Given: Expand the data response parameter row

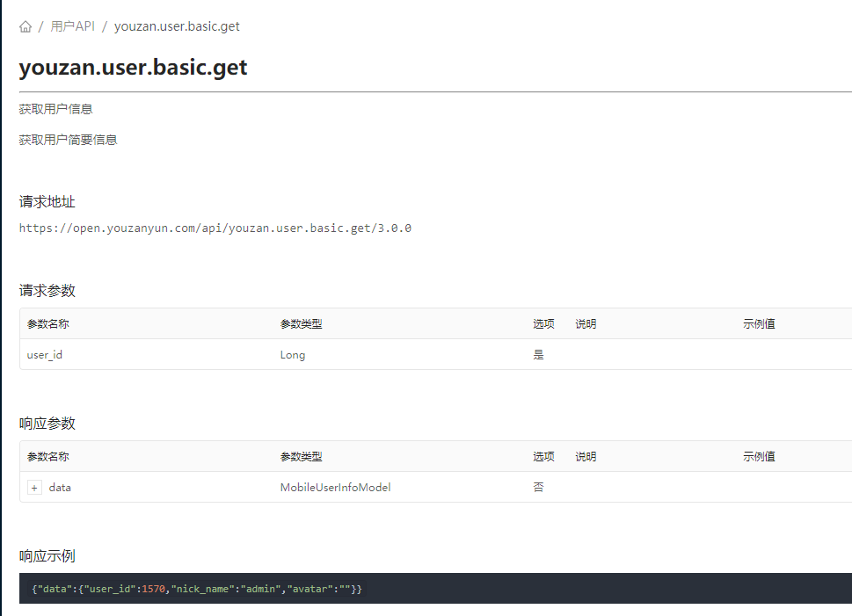Looking at the screenshot, I should tap(34, 488).
